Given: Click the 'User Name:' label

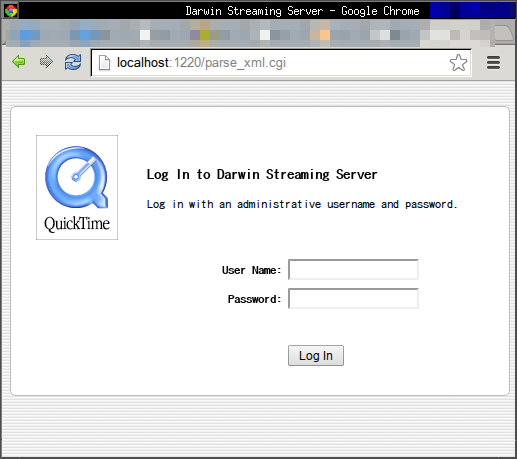Looking at the screenshot, I should pos(252,270).
